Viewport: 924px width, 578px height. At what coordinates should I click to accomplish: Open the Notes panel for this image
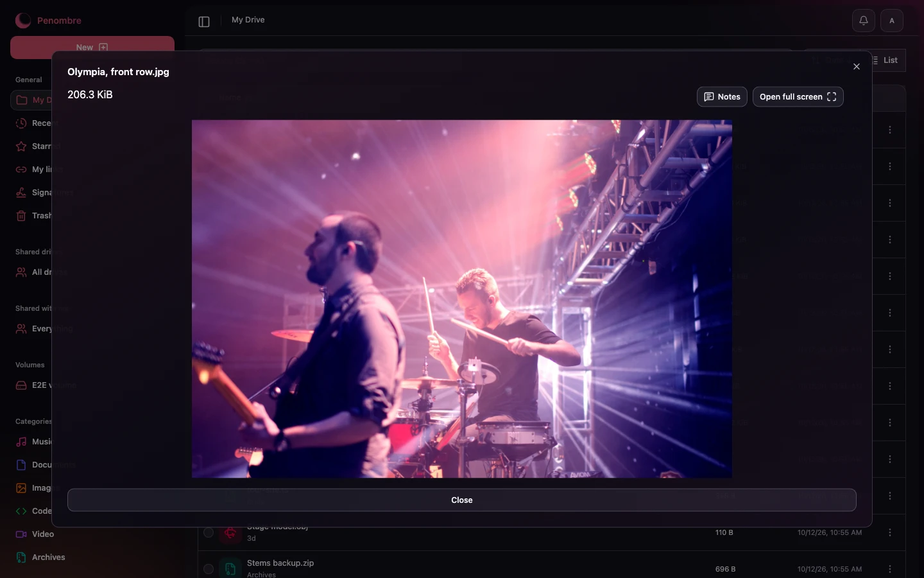[x=722, y=97]
